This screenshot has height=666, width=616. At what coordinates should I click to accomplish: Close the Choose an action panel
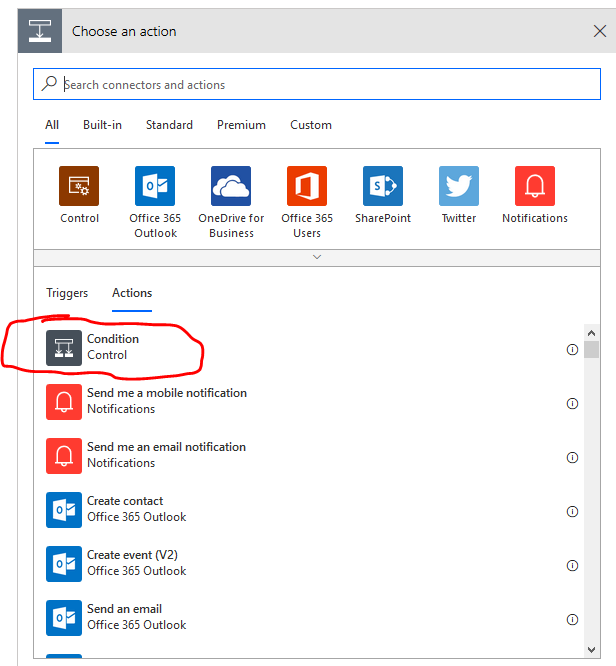[x=599, y=31]
